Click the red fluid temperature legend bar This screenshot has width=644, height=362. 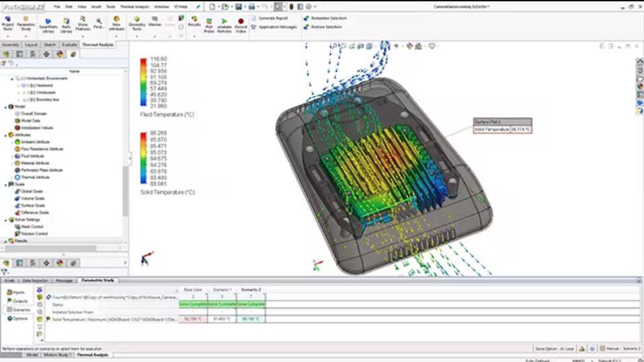pyautogui.click(x=143, y=82)
